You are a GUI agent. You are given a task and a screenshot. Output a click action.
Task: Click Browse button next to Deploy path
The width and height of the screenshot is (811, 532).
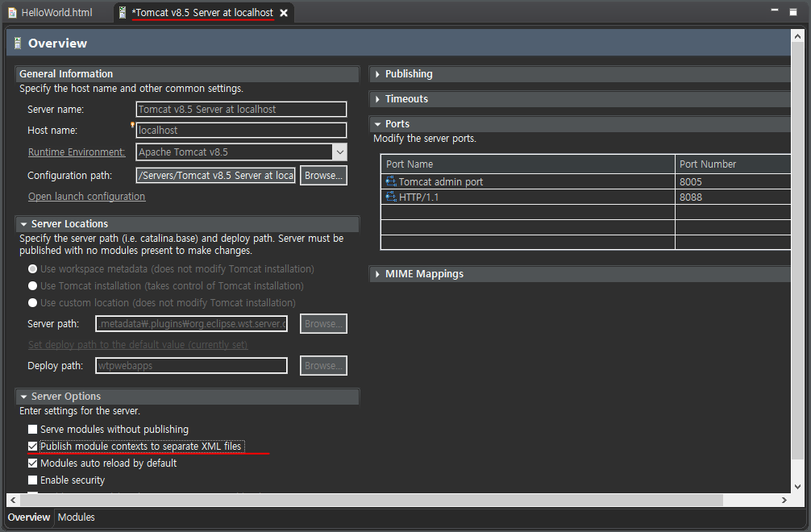tap(323, 365)
